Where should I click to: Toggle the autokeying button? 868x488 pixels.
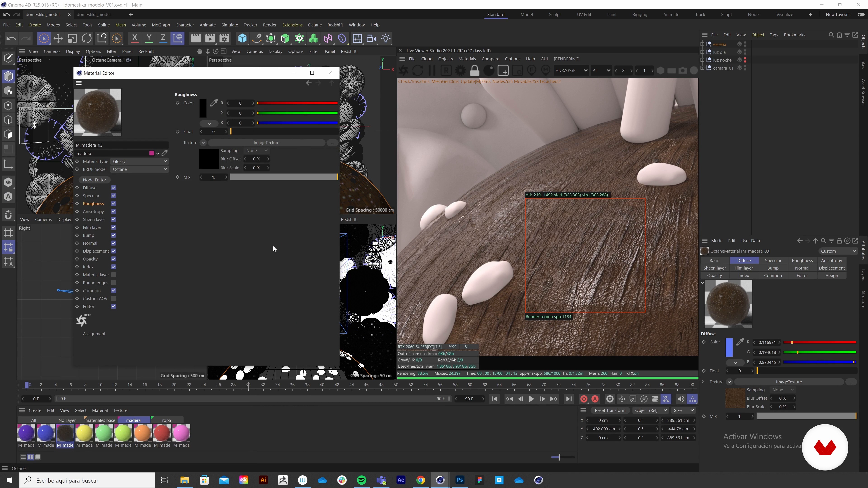click(595, 399)
